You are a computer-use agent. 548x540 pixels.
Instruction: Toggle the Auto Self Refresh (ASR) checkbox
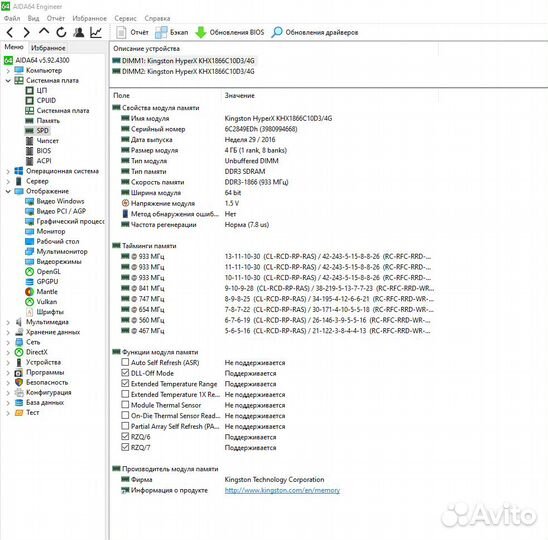125,362
